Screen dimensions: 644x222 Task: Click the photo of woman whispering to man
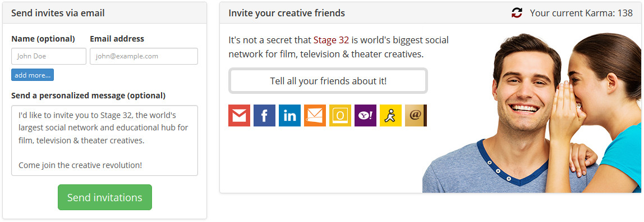[532, 112]
